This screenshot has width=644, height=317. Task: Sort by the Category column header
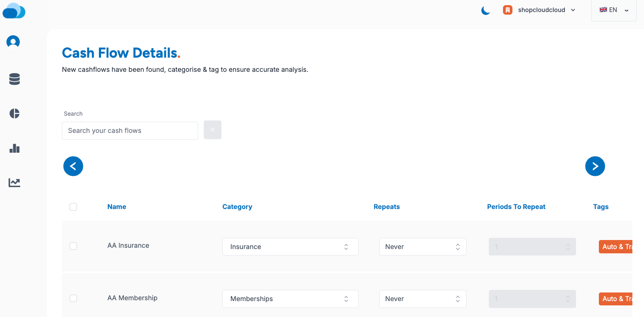237,206
